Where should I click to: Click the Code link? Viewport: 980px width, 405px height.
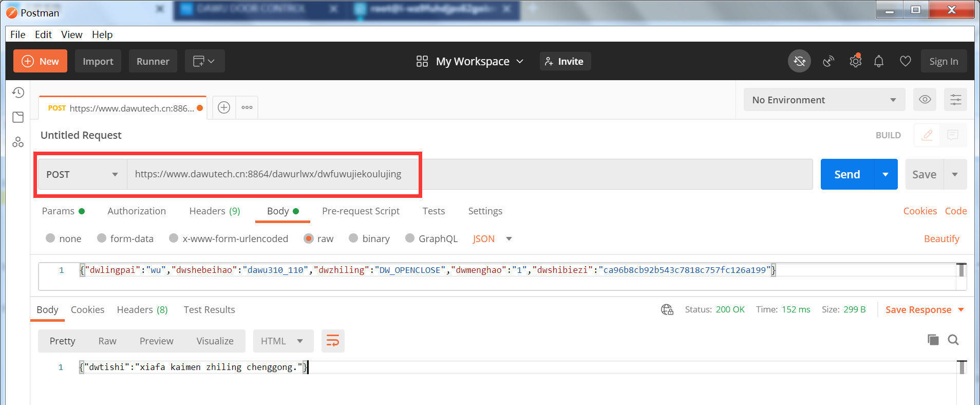tap(956, 211)
